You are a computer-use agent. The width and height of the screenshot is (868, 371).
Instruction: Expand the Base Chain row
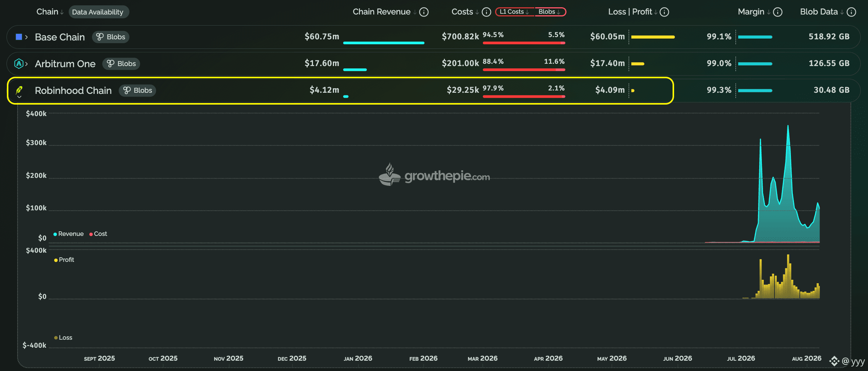click(26, 37)
